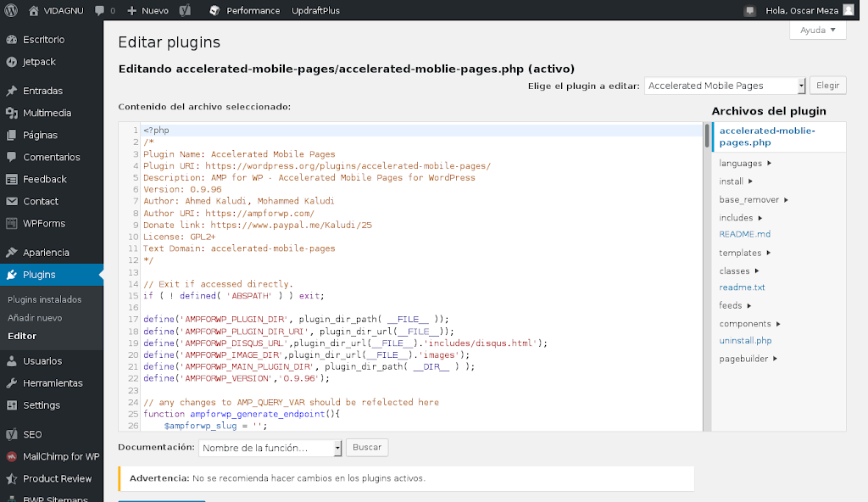Click the MailChimp for WP icon
The image size is (868, 502).
coord(12,456)
